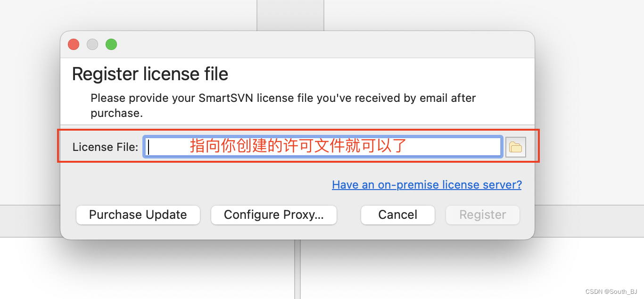
Task: Focus the License File text field
Action: click(x=323, y=147)
